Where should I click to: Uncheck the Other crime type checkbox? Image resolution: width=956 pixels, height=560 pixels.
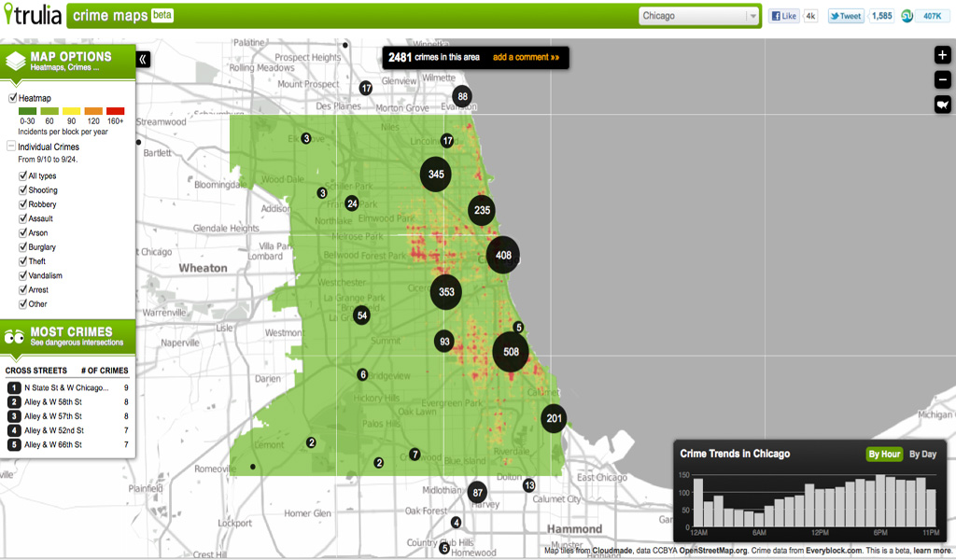pyautogui.click(x=22, y=303)
